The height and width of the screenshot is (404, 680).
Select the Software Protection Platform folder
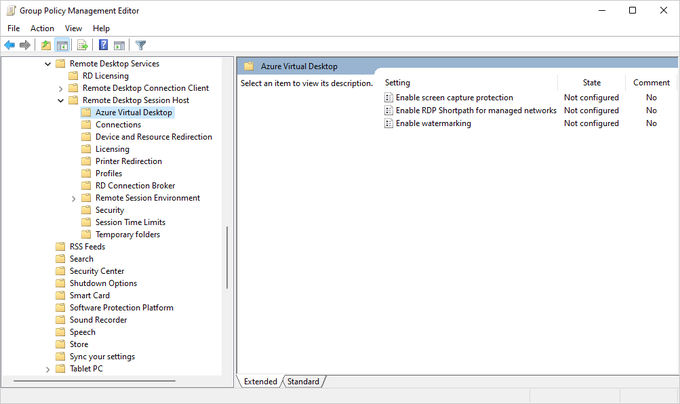pos(121,308)
